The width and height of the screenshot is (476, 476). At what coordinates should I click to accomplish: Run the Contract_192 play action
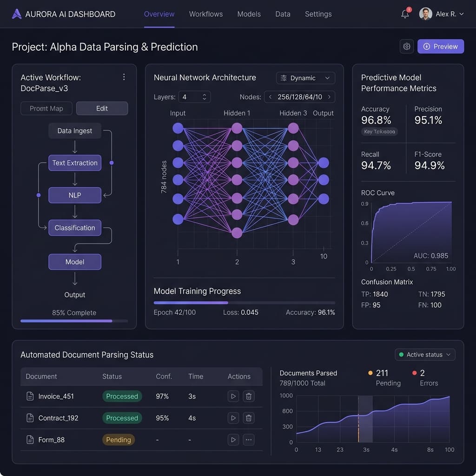233,418
